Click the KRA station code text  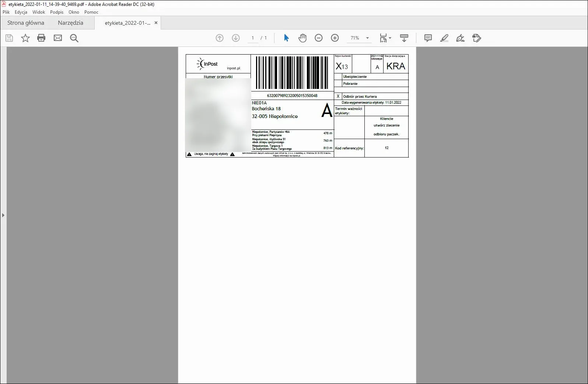pos(396,66)
